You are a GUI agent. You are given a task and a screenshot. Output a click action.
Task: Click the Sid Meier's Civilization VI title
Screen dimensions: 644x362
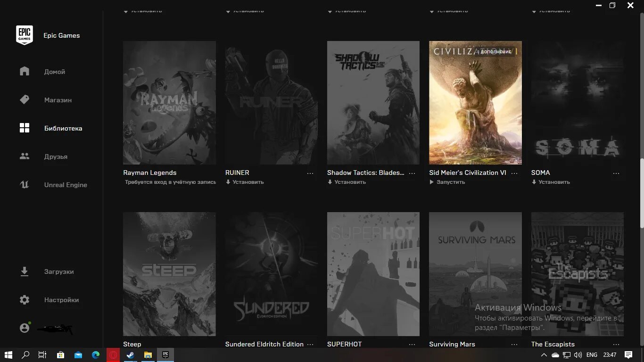(x=468, y=173)
